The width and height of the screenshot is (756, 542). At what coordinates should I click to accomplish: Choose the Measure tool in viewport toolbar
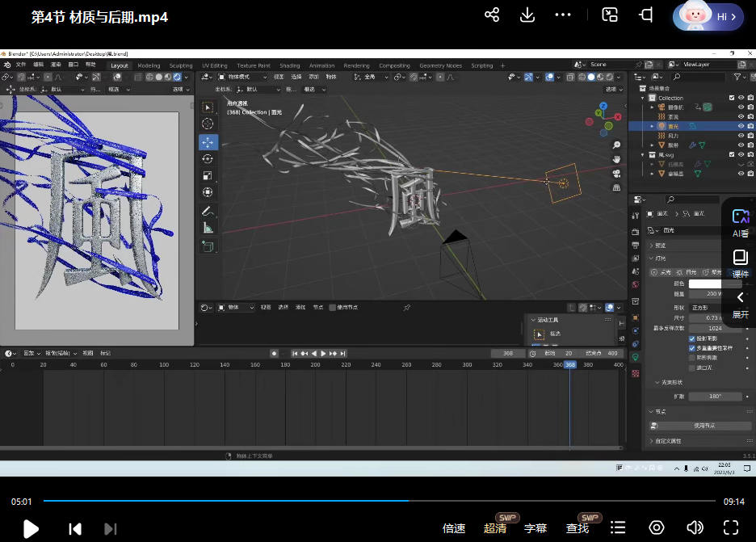pos(208,228)
